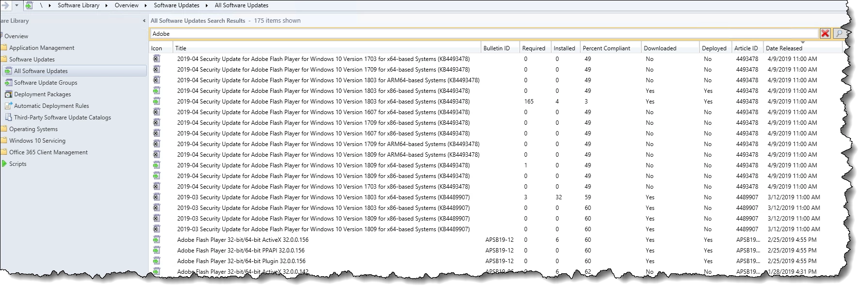The width and height of the screenshot is (868, 296).
Task: Select 2019-03 Flash update 1803 x64 row
Action: (x=496, y=197)
